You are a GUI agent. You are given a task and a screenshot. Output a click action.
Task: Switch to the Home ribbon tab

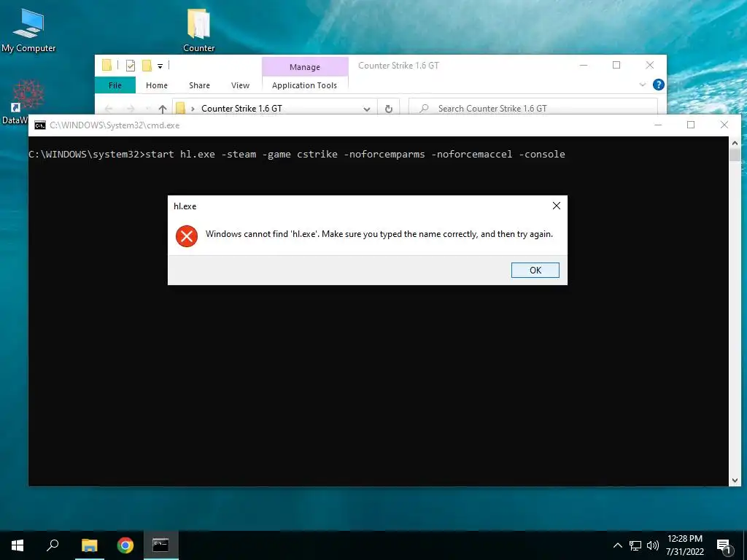(157, 85)
